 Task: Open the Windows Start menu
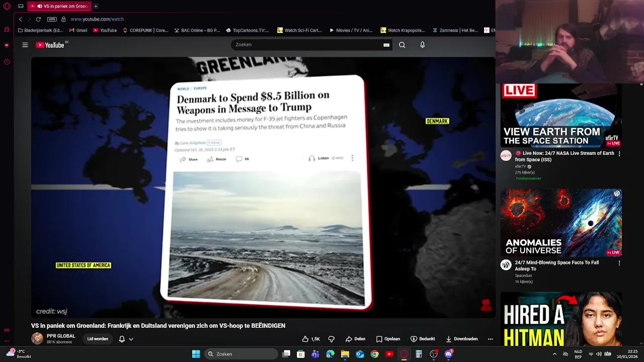(x=196, y=354)
